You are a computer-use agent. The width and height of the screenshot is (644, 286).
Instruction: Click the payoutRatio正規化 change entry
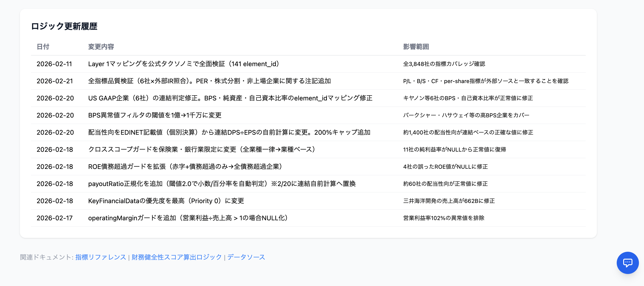(x=222, y=184)
